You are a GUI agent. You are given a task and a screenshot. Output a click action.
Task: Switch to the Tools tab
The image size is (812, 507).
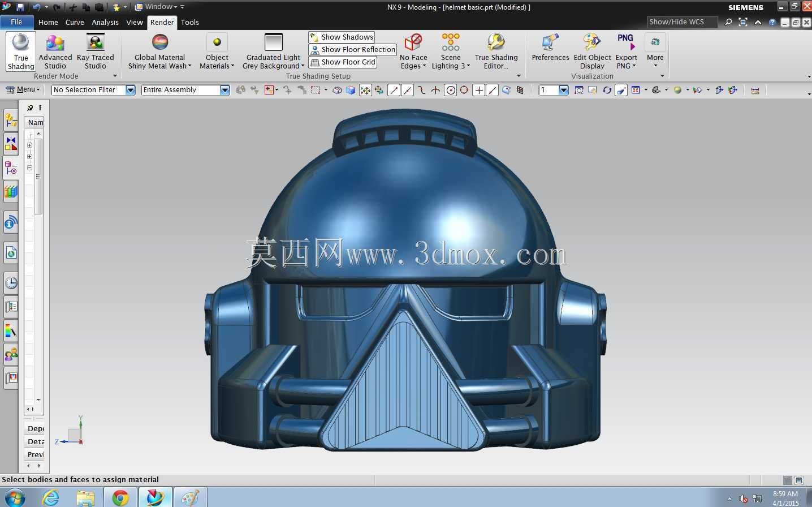[x=190, y=22]
